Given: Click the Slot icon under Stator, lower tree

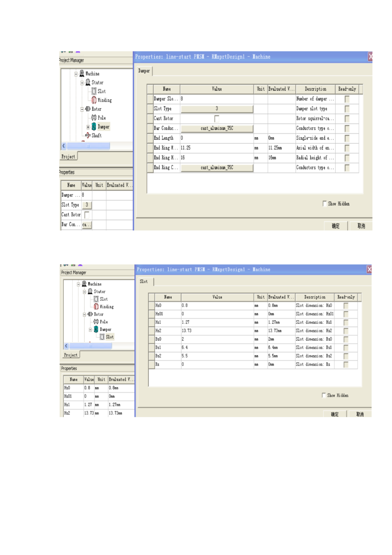Looking at the screenshot, I should 96,299.
